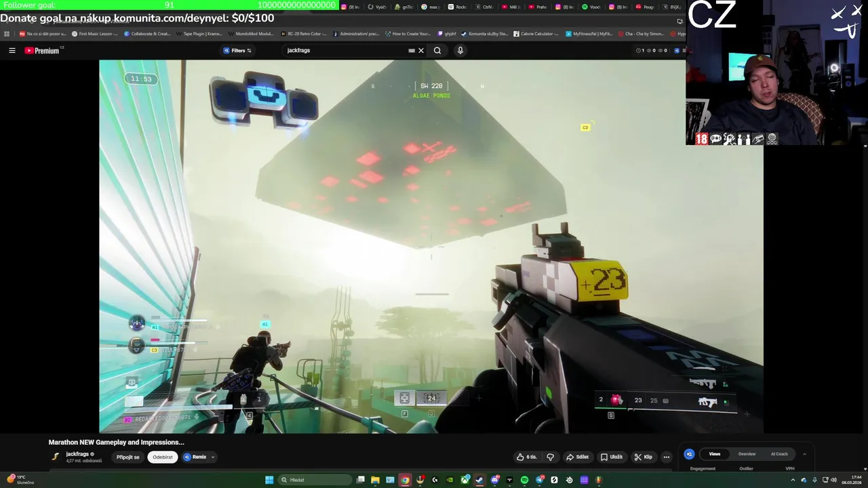
Task: Switch to Chrome in the taskbar
Action: click(x=405, y=480)
